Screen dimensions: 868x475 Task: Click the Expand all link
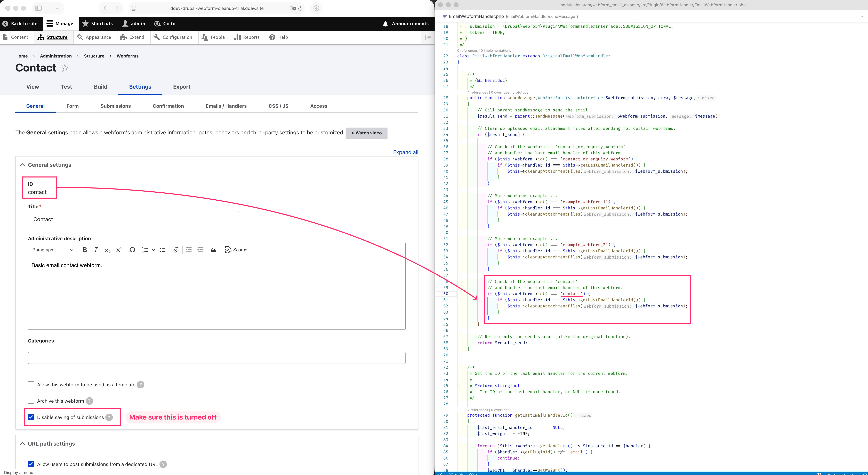coord(405,152)
